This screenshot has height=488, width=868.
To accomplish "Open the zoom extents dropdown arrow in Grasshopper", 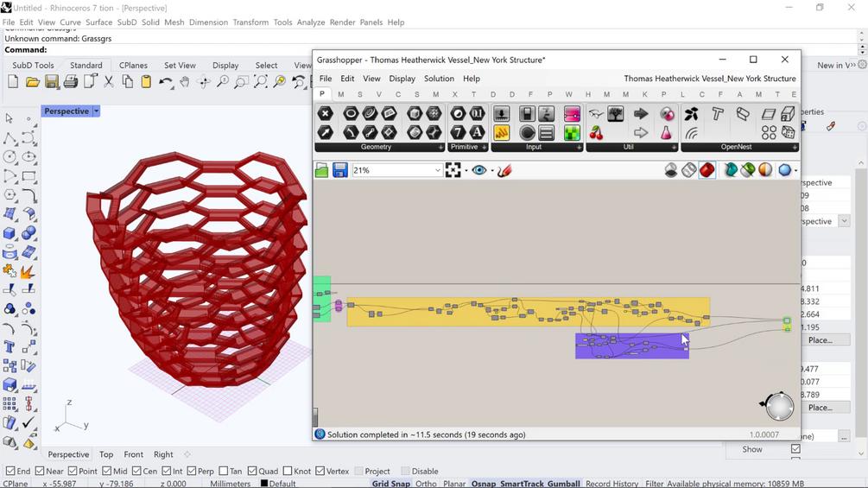I will click(466, 170).
